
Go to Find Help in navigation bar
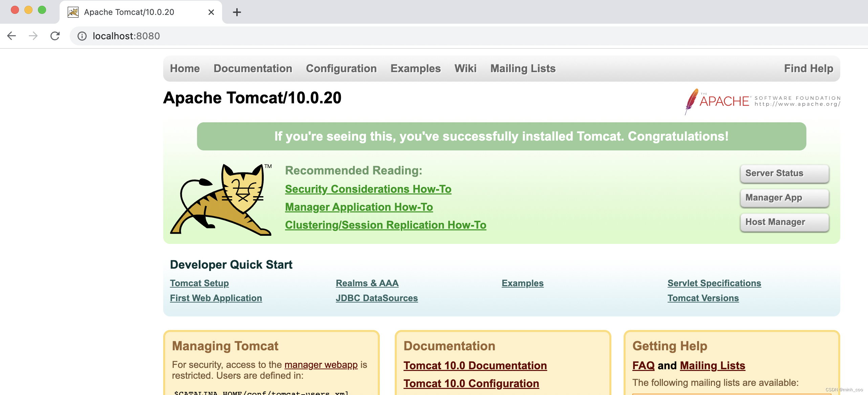click(x=808, y=68)
